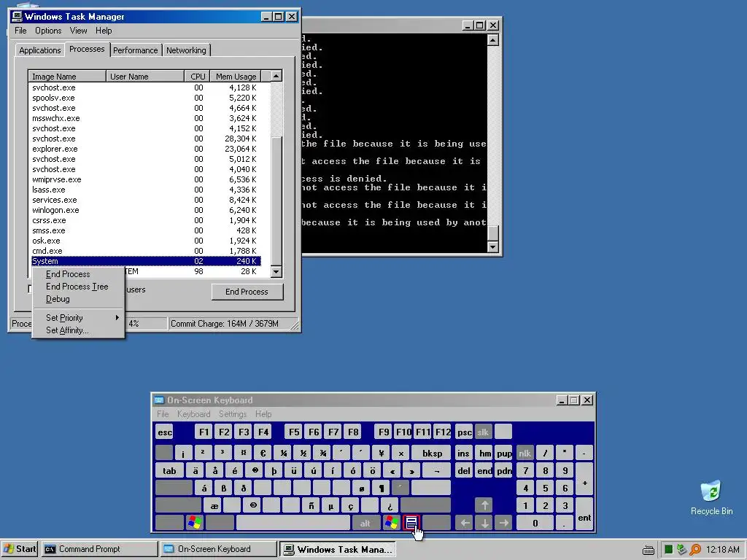Click the End Process button below the list
747x560 pixels.
(247, 292)
